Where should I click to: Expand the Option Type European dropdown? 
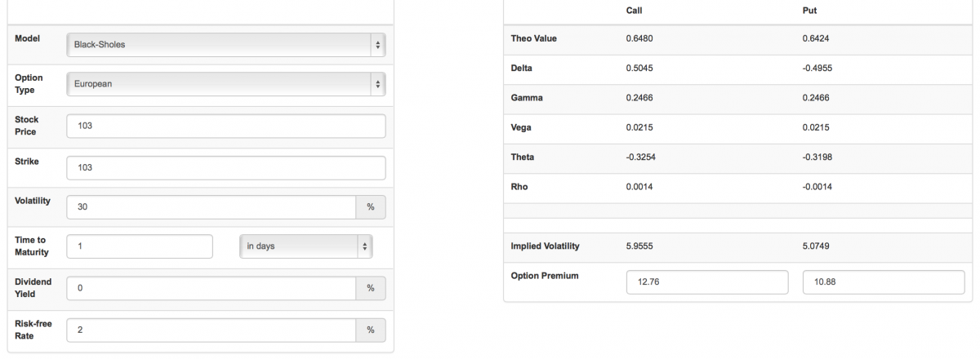pos(225,83)
